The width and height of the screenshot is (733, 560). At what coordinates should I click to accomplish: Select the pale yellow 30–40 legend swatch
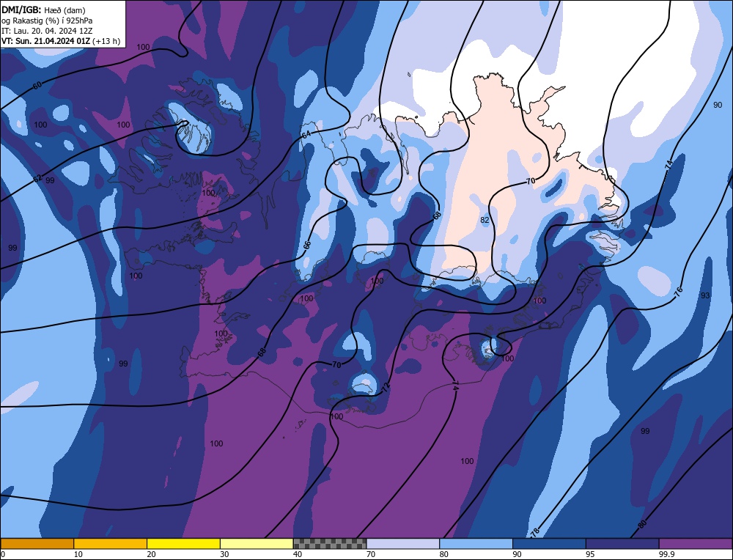point(257,543)
